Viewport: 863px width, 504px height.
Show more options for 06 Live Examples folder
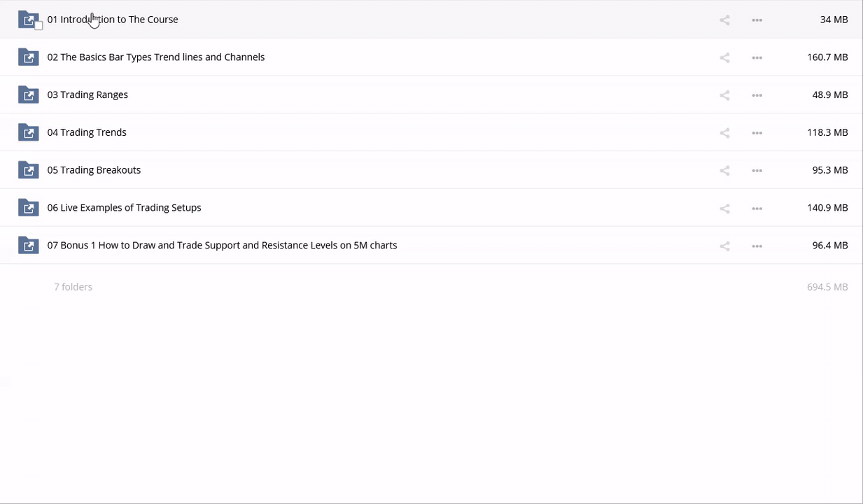pos(757,209)
